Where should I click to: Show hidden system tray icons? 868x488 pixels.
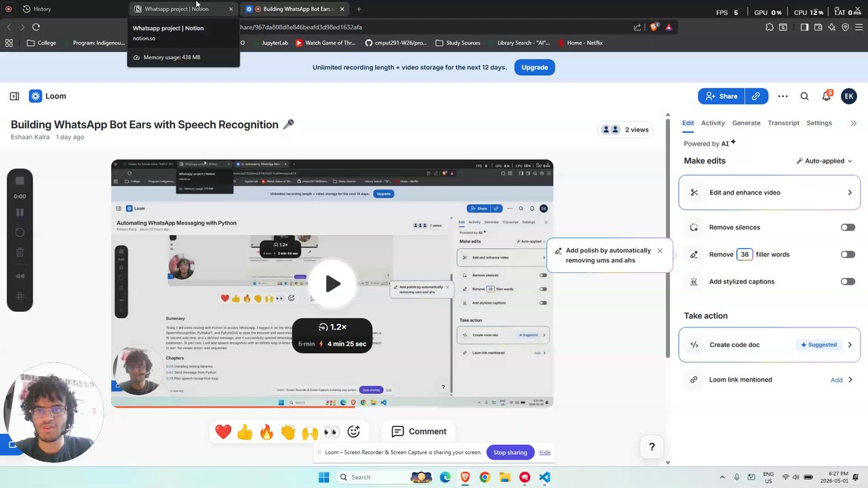(x=722, y=477)
